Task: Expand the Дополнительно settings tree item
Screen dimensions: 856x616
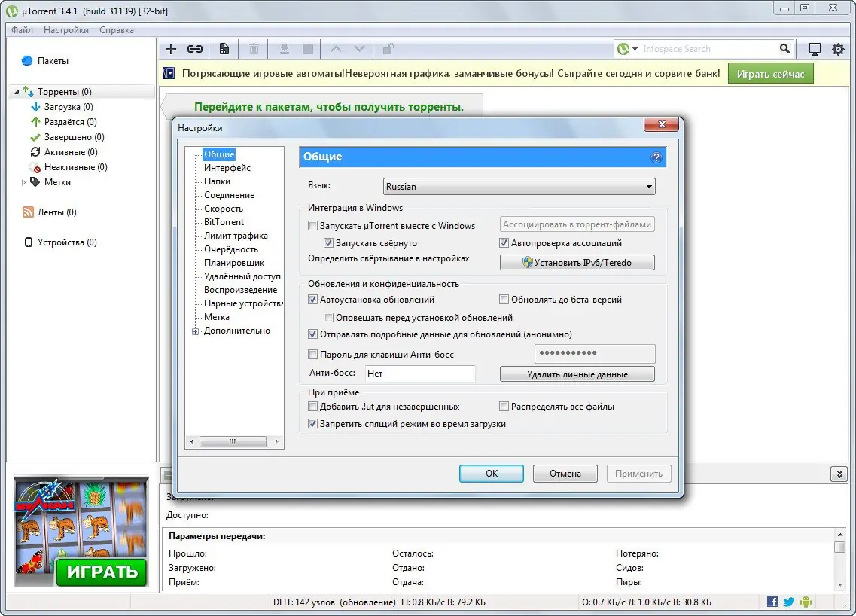Action: coord(195,330)
